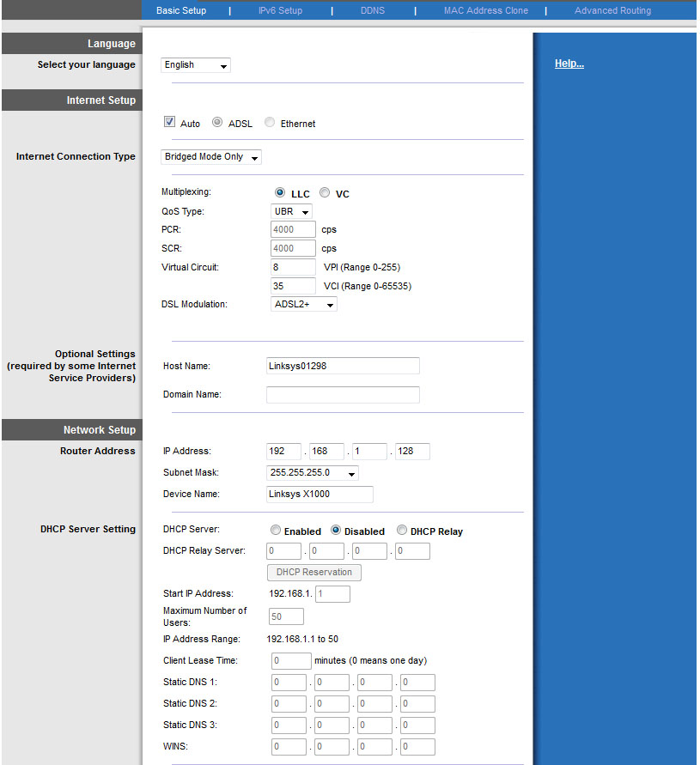The height and width of the screenshot is (765, 700).
Task: Toggle the Auto checkbox
Action: 169,122
